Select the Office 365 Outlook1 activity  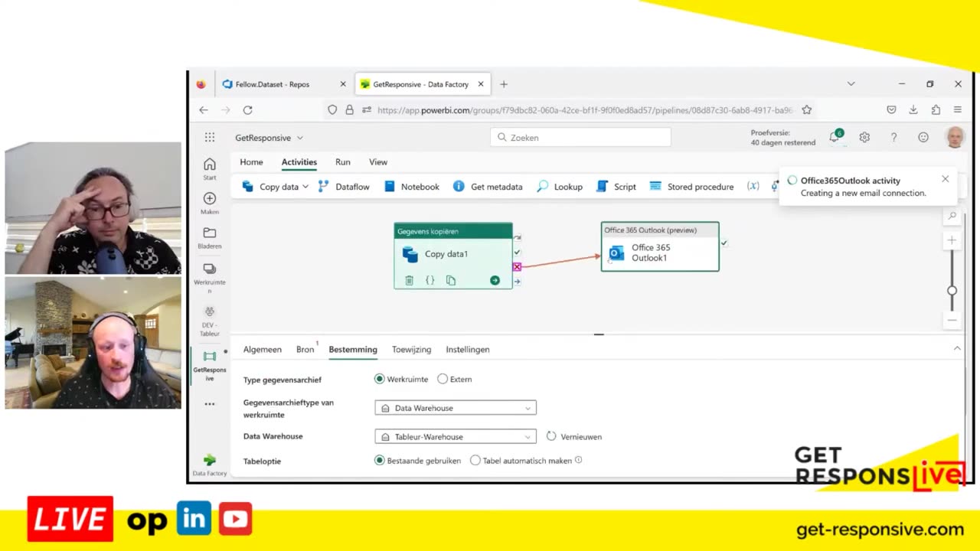(x=660, y=247)
